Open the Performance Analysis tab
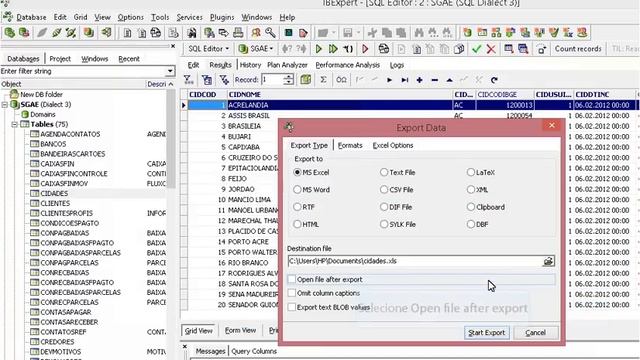This screenshot has height=360, width=640. point(347,65)
